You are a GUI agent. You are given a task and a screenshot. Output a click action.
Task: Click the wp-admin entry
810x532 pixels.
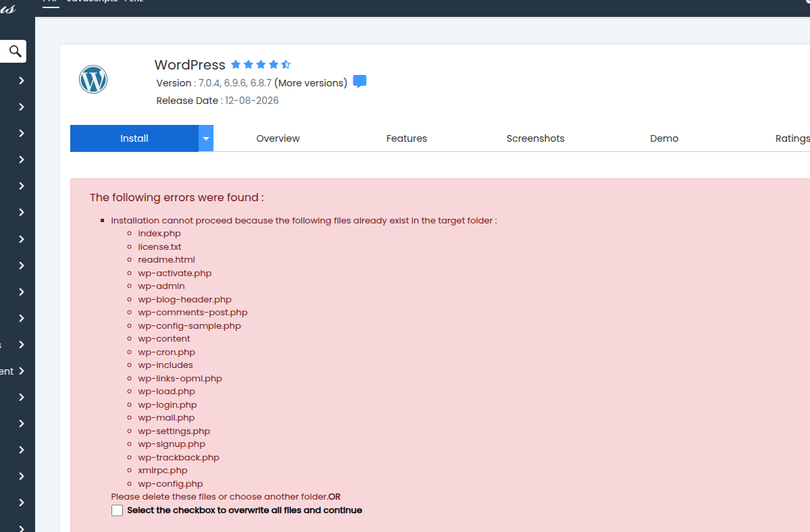point(161,286)
